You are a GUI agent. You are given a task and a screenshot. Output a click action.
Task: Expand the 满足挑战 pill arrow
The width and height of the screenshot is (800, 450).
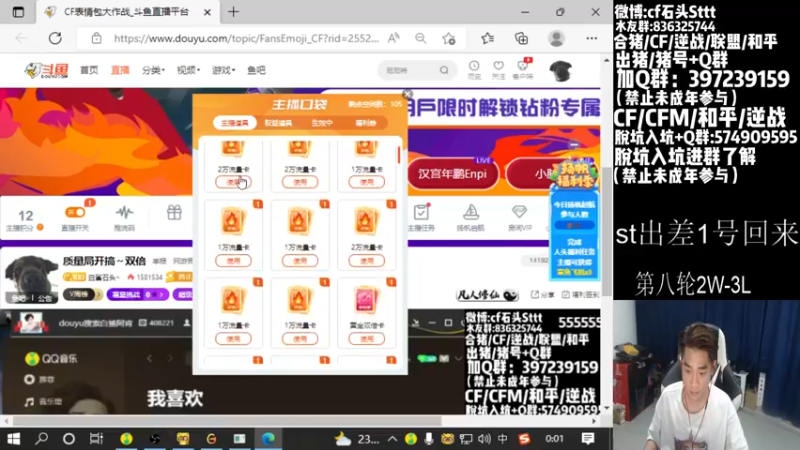(160, 294)
